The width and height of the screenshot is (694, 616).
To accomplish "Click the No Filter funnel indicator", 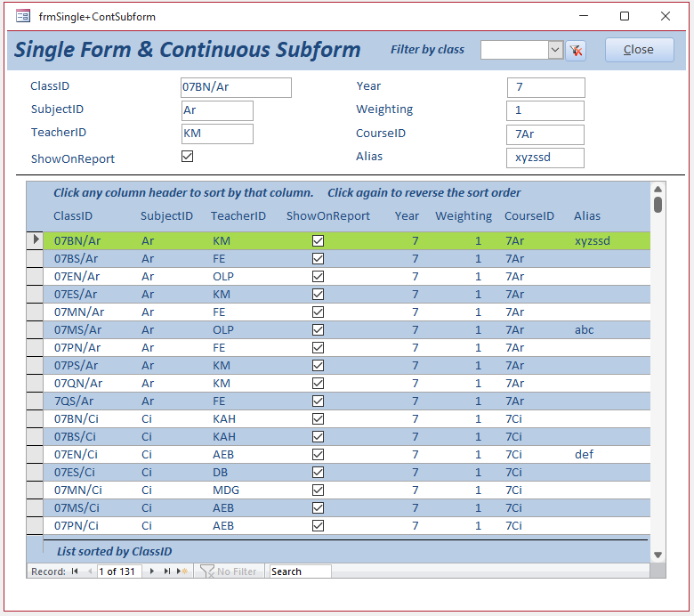I will coord(229,571).
